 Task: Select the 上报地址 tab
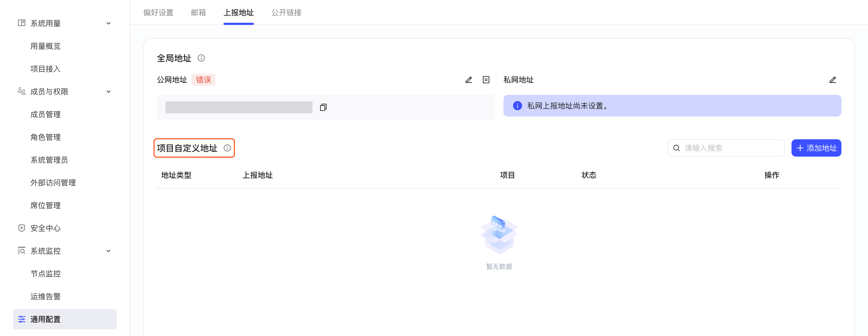click(239, 12)
